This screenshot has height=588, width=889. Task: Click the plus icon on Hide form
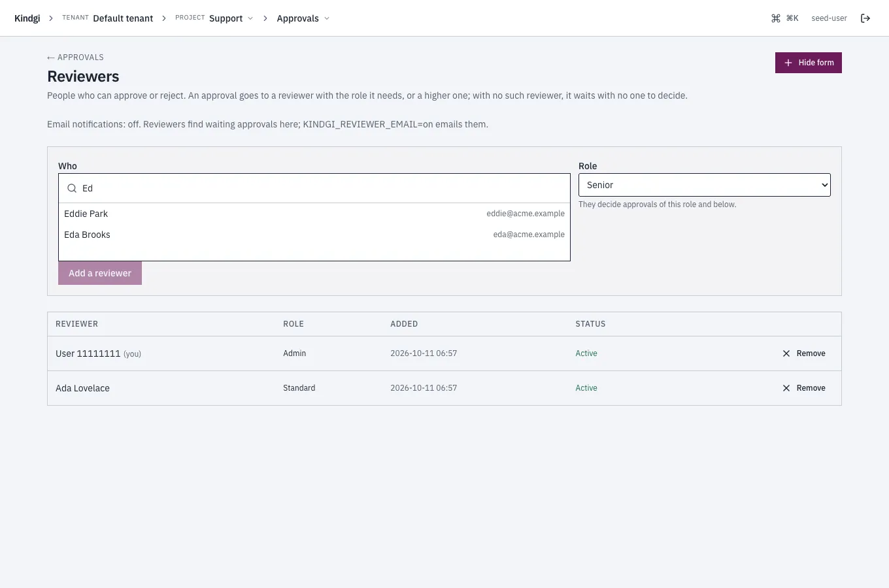coord(788,63)
